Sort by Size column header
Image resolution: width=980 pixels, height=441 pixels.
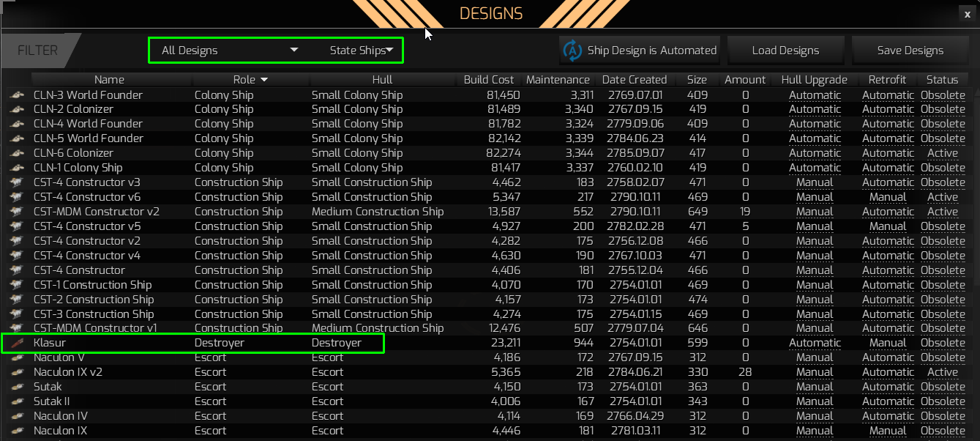pyautogui.click(x=697, y=79)
